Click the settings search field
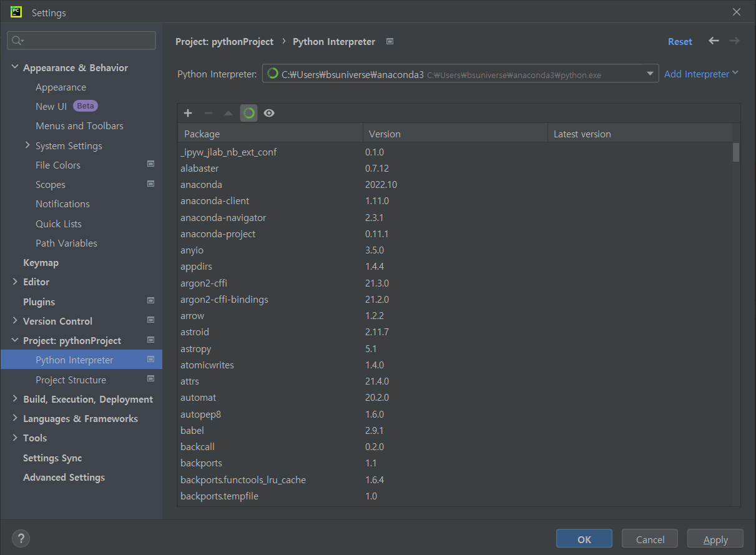The height and width of the screenshot is (555, 756). pyautogui.click(x=82, y=41)
